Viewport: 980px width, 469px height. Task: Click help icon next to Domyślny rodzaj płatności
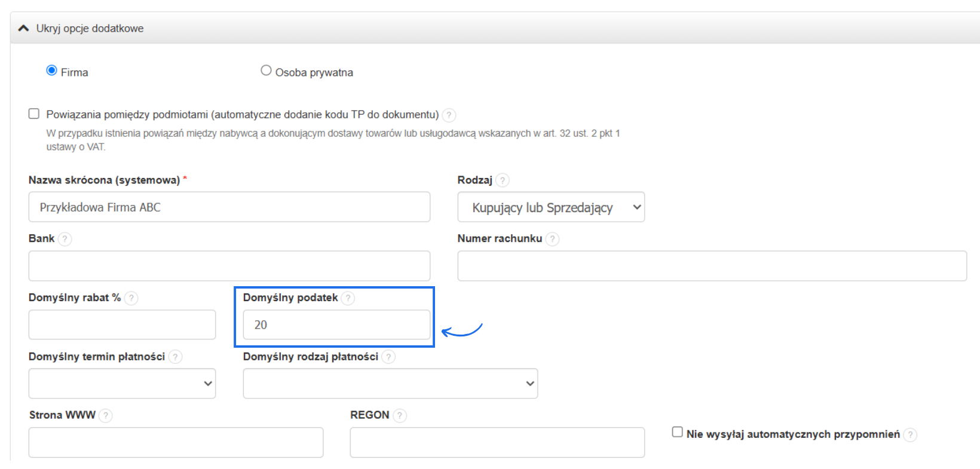tap(388, 357)
